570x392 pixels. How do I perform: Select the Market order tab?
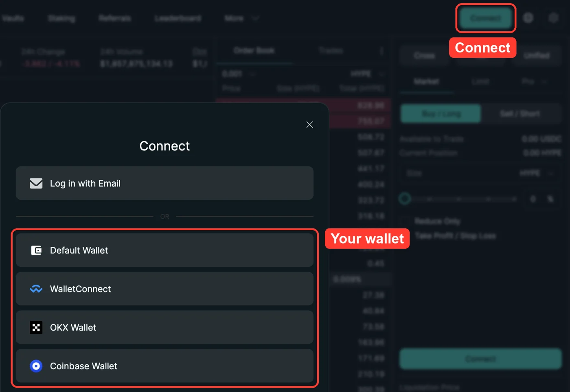426,82
